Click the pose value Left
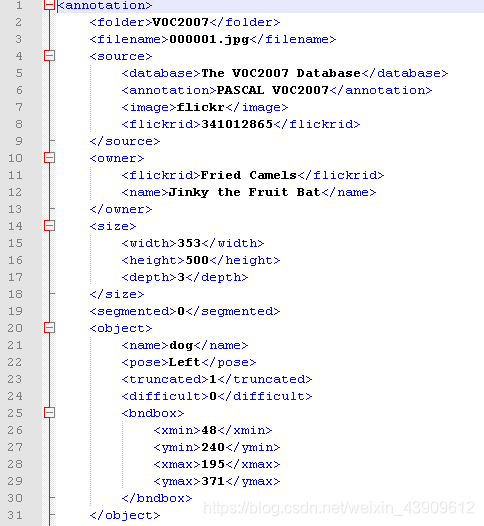 [x=184, y=362]
